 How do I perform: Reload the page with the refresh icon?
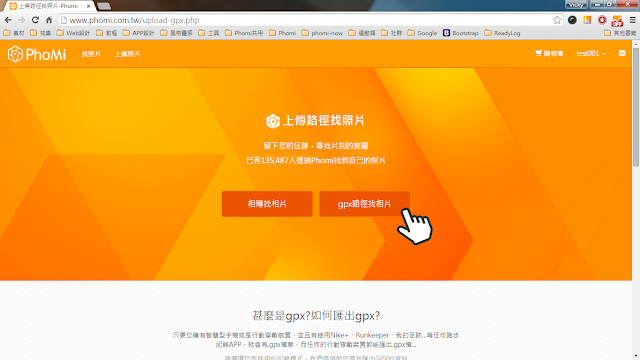coord(35,20)
